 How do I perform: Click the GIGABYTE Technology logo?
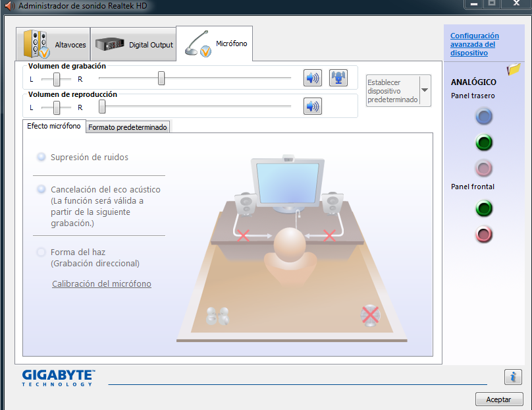(x=59, y=378)
